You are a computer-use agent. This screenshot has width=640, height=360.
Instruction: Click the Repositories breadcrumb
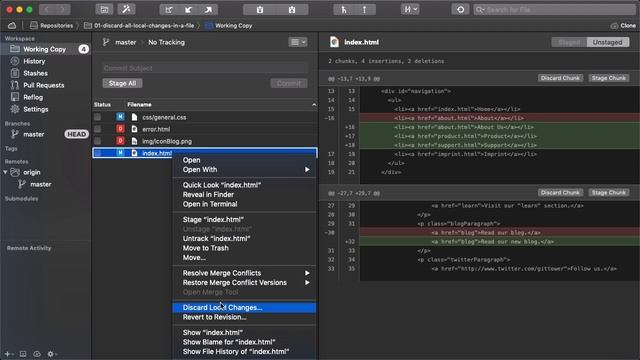tap(51, 25)
